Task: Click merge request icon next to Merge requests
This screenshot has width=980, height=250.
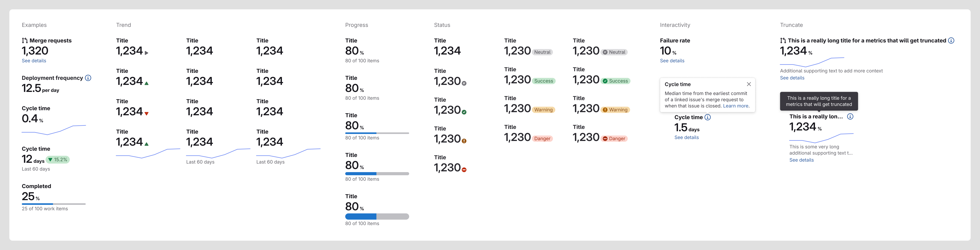Action: point(25,41)
